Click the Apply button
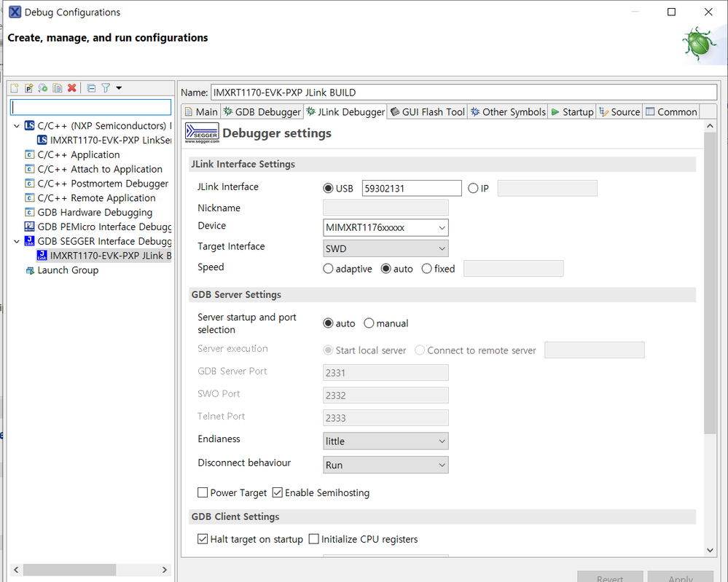 pyautogui.click(x=680, y=576)
